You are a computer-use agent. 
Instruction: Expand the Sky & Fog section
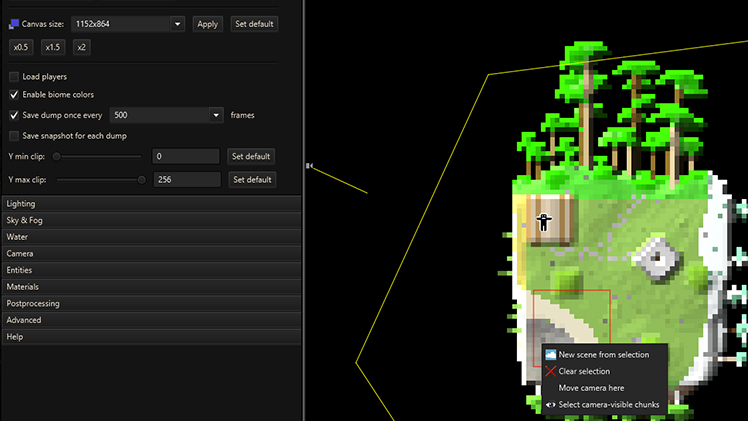coord(150,220)
